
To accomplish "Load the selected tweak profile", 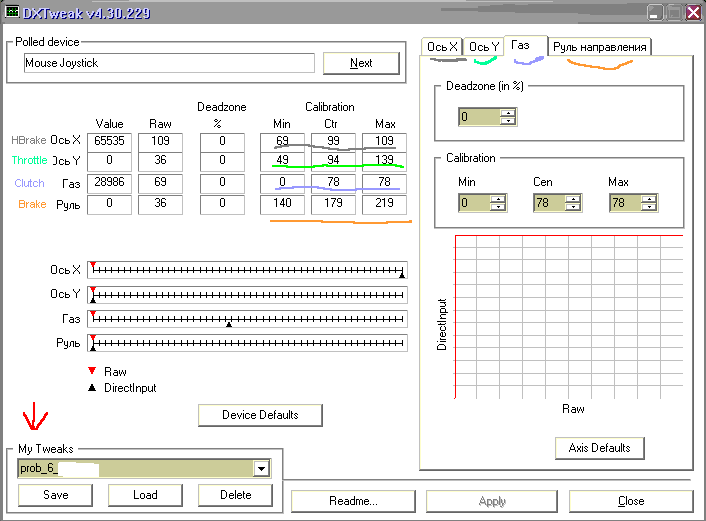I will 145,495.
